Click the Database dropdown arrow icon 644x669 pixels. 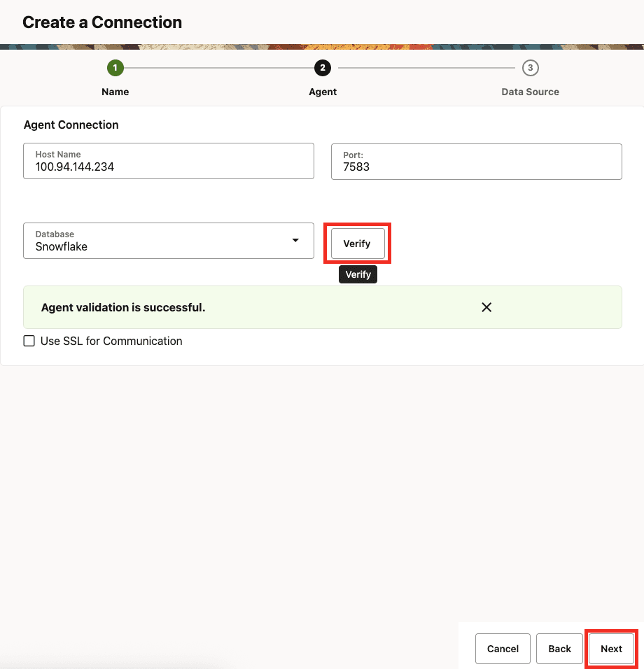(295, 240)
